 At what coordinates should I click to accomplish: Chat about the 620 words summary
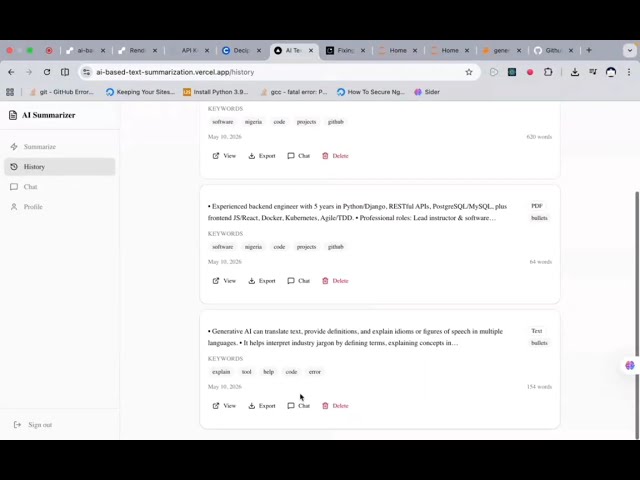pyautogui.click(x=298, y=156)
